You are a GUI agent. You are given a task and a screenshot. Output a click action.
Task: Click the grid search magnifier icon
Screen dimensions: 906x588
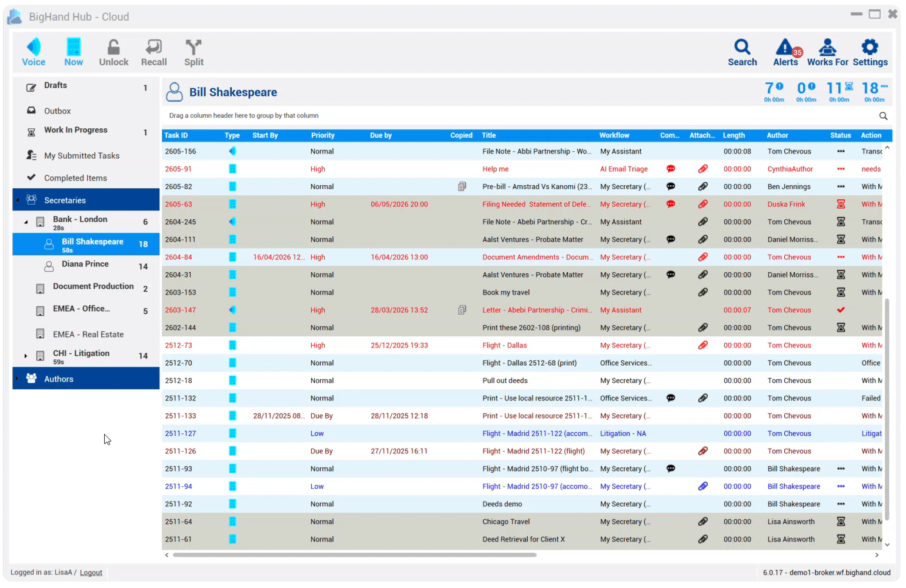[883, 116]
